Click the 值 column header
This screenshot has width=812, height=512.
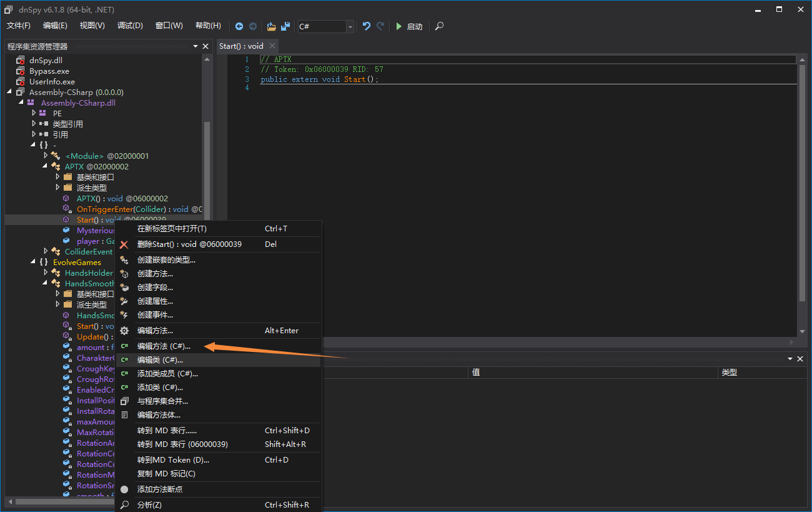coord(593,372)
